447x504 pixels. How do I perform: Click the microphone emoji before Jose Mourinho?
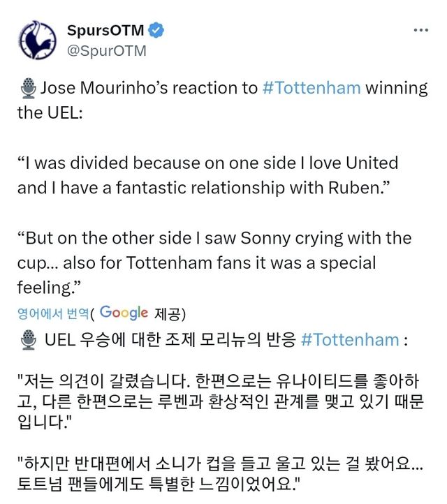pos(28,89)
